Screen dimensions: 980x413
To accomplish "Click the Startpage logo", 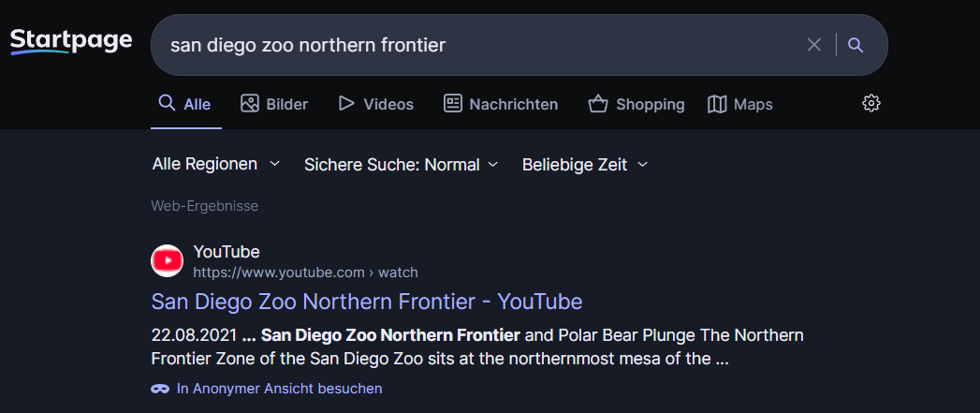I will (70, 42).
